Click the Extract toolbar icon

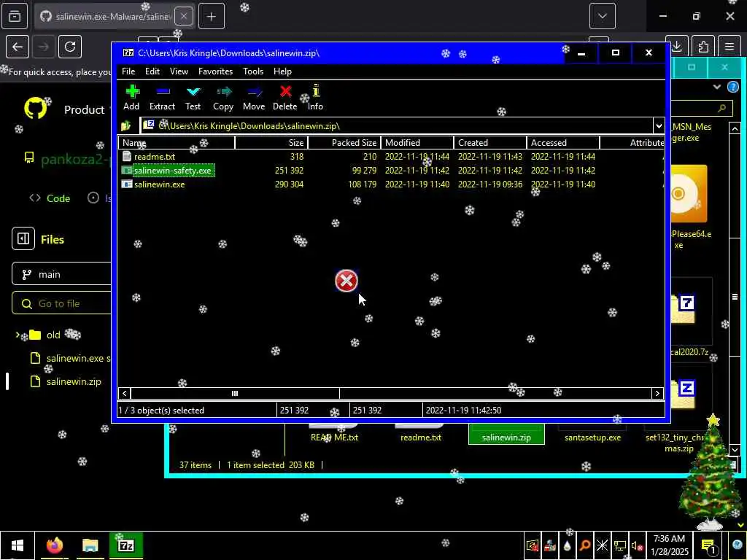tap(162, 98)
